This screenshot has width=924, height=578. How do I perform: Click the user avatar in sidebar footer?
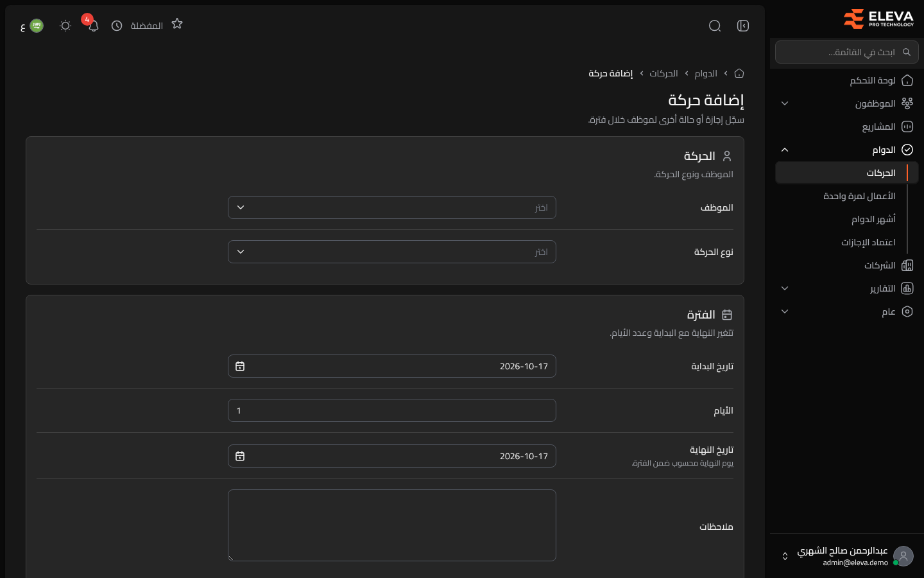pos(903,556)
